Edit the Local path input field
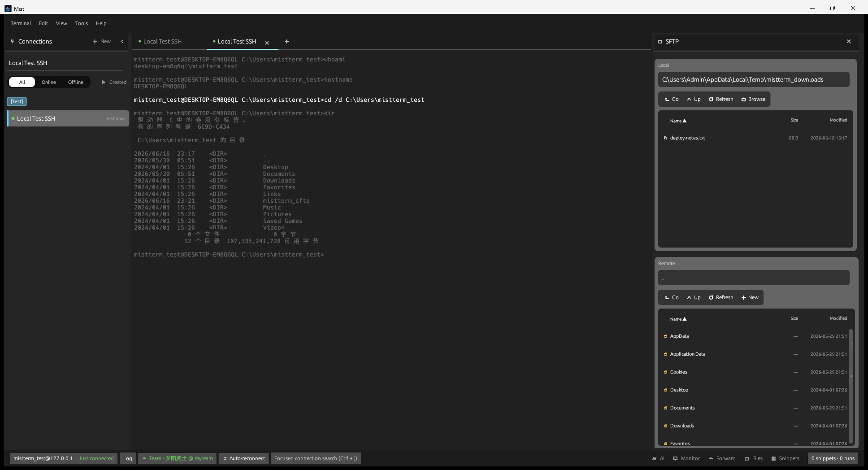868x470 pixels. pyautogui.click(x=754, y=79)
